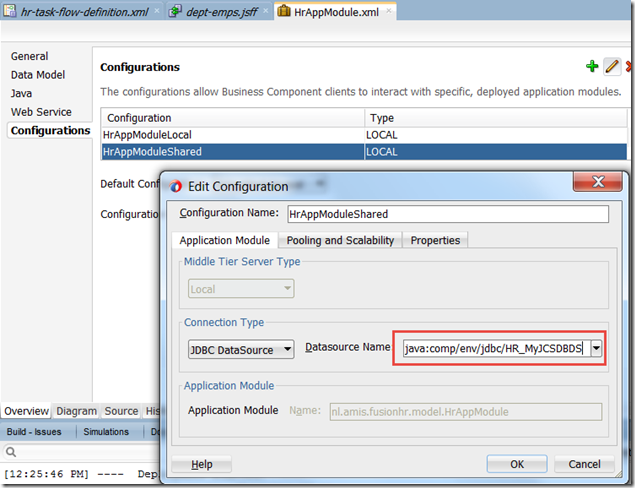Select the Application Module tab
The width and height of the screenshot is (635, 488).
[224, 240]
